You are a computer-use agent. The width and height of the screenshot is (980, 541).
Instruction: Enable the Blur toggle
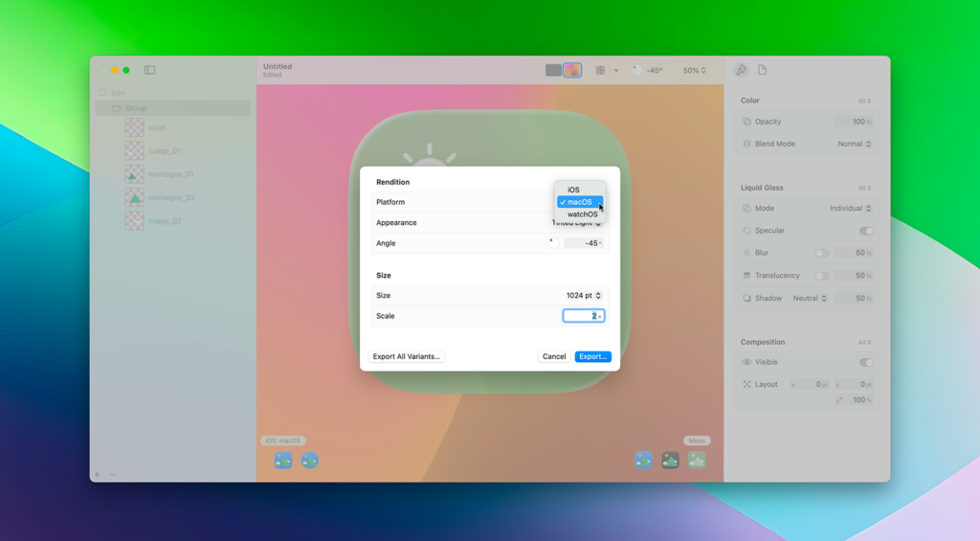[821, 253]
